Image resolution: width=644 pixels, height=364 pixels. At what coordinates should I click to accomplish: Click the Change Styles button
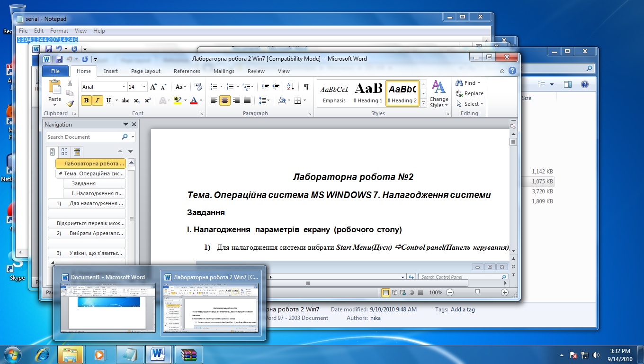click(x=439, y=94)
